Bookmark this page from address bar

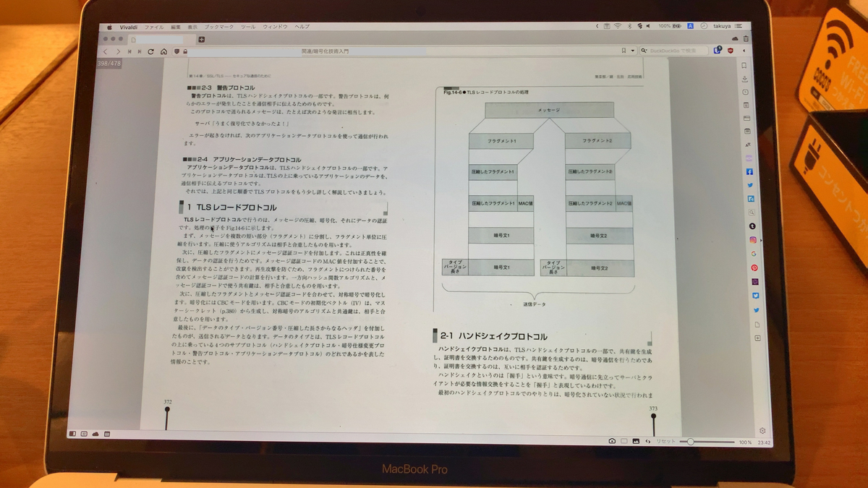[623, 51]
